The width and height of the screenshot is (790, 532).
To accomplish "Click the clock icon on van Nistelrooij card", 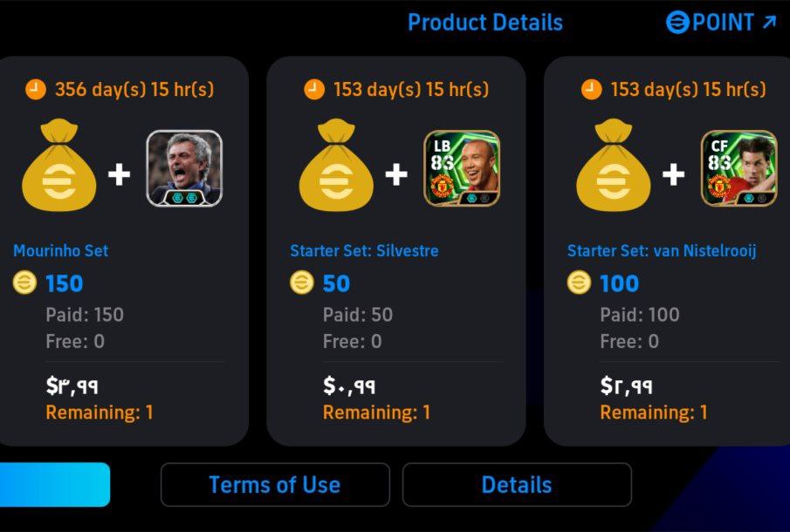I will [x=591, y=89].
